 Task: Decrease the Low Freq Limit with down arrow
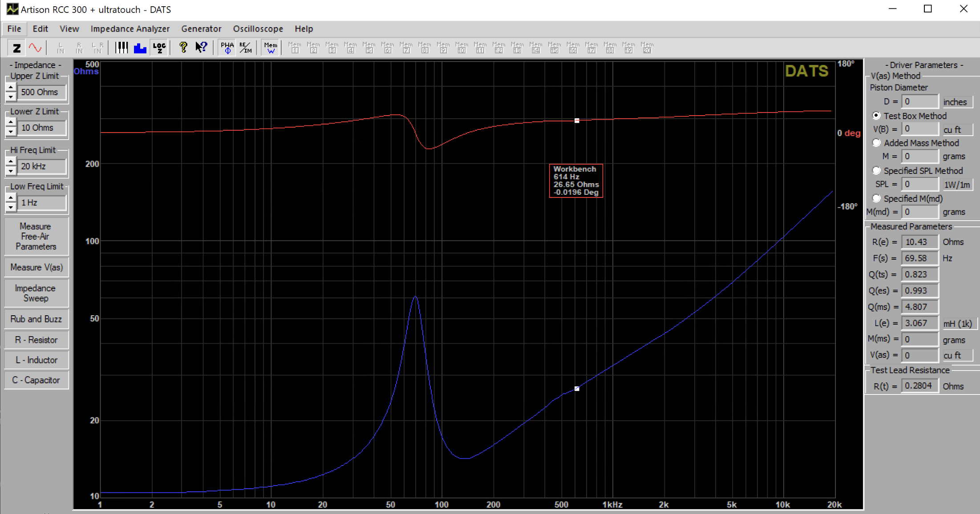point(11,207)
